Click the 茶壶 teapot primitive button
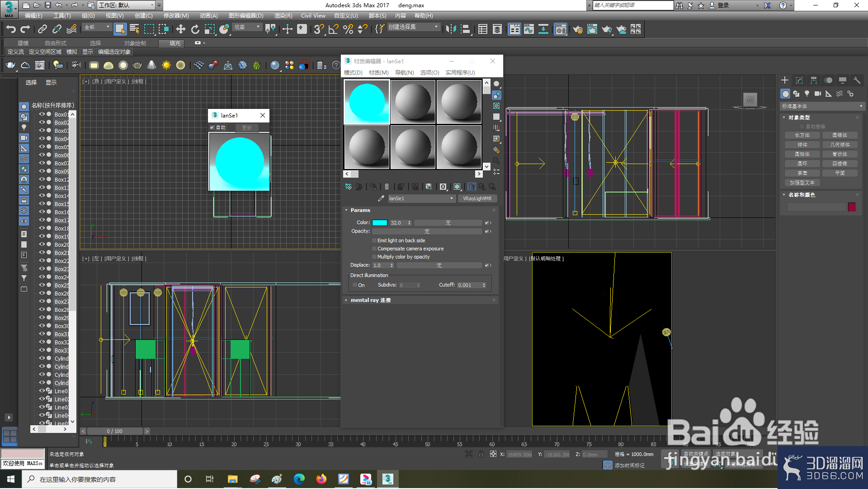This screenshot has width=868, height=489. point(802,173)
